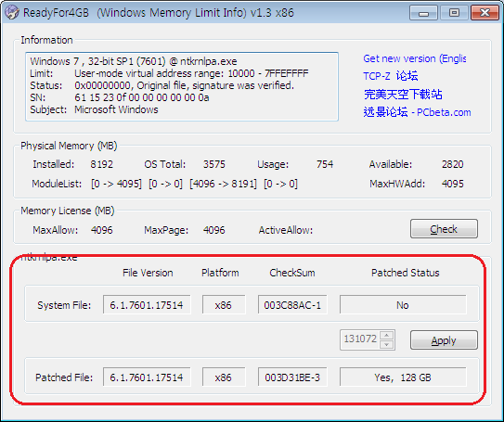This screenshot has width=504, height=422.
Task: Click the ReadyFor4GB app icon in title bar
Action: pyautogui.click(x=11, y=13)
